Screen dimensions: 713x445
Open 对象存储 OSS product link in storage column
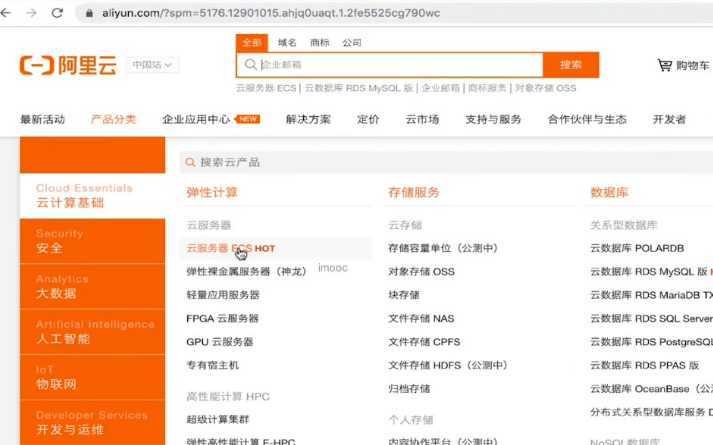click(422, 272)
